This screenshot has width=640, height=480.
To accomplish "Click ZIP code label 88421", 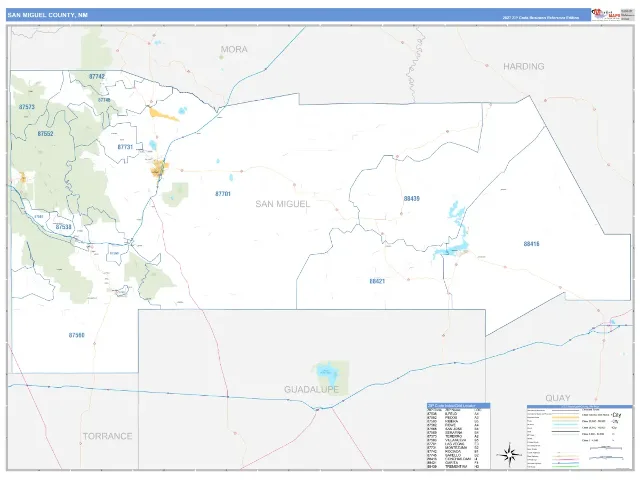I will click(x=377, y=281).
